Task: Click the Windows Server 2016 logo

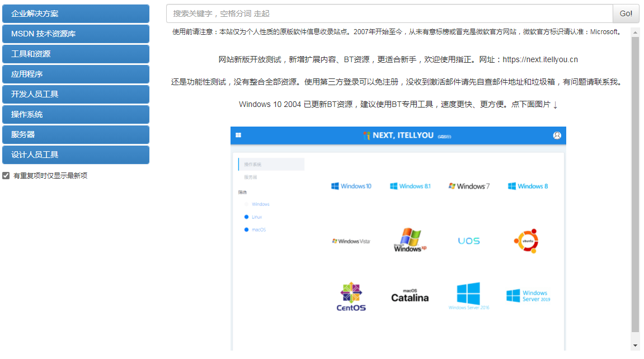Action: (469, 296)
